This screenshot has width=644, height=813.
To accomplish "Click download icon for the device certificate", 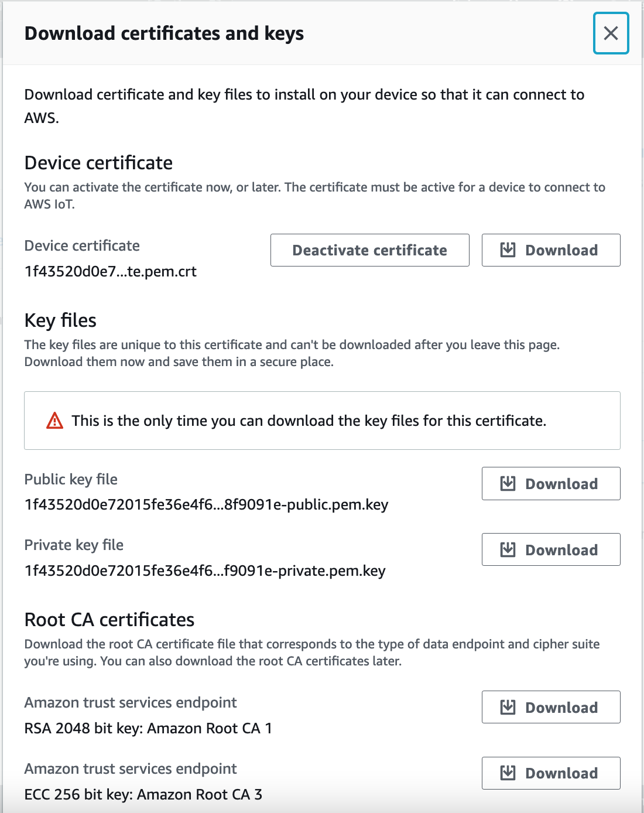I will [x=508, y=250].
